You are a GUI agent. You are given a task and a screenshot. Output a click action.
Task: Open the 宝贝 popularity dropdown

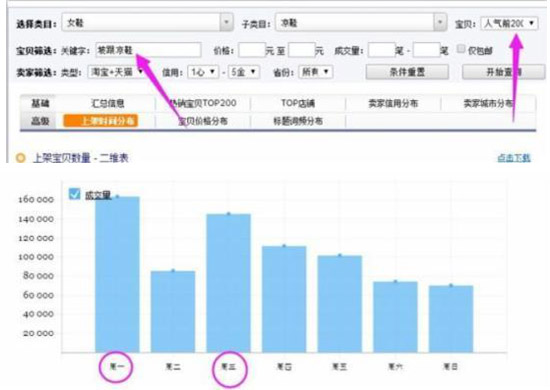(x=509, y=23)
